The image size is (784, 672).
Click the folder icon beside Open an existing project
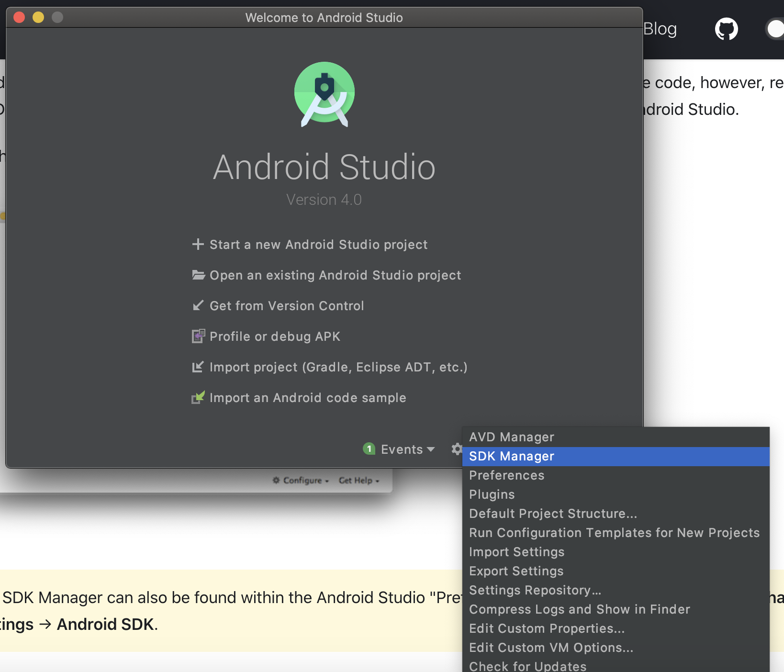[198, 275]
